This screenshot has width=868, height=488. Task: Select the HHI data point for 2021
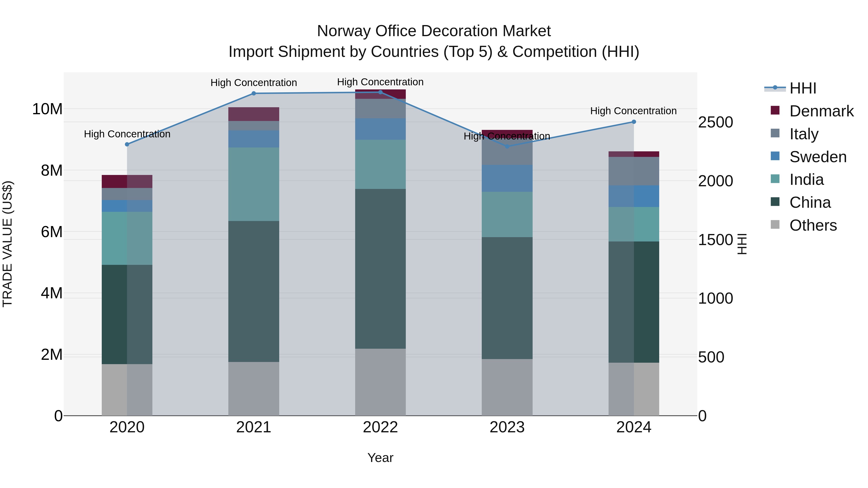254,94
